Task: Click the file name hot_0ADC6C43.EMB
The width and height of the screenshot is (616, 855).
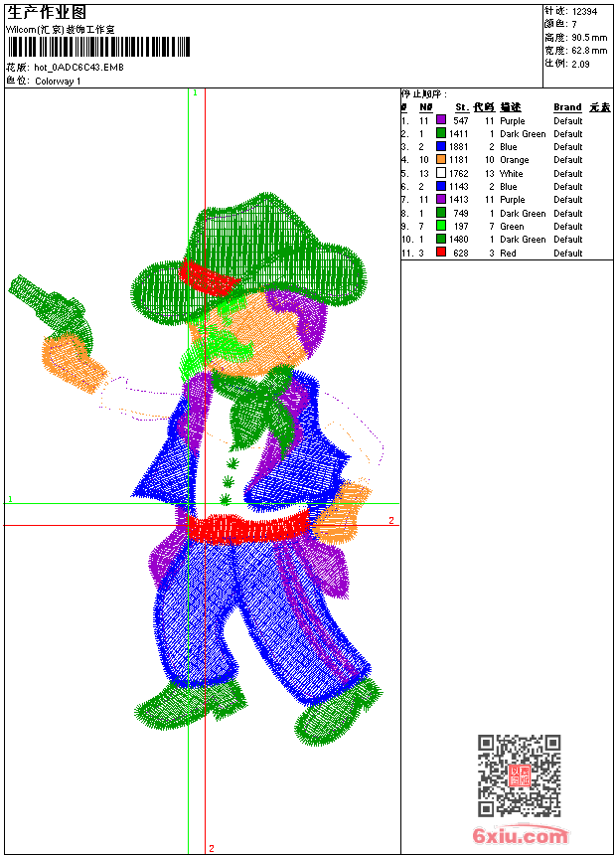Action: click(x=78, y=67)
